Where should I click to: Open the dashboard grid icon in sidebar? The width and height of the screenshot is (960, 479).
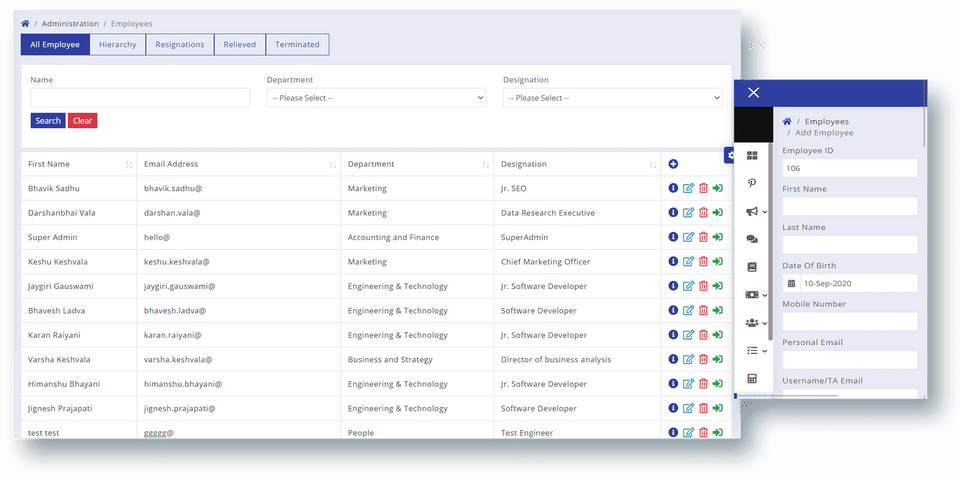coord(752,156)
